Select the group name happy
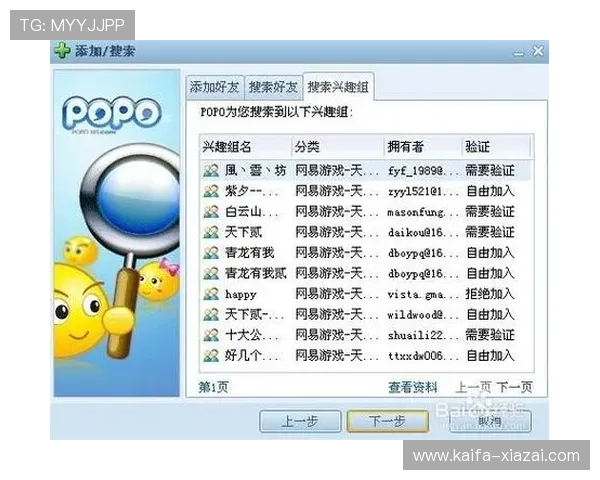This screenshot has width=600, height=480. [x=241, y=294]
